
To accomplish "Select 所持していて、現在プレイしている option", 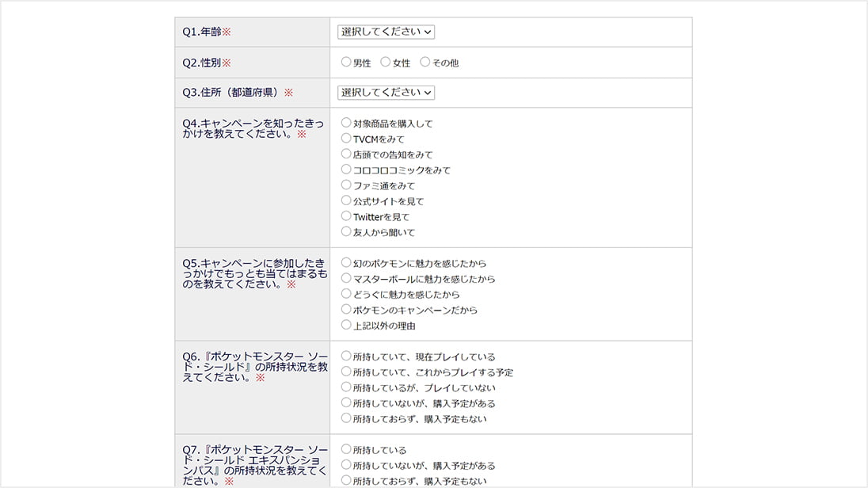I will pos(346,356).
